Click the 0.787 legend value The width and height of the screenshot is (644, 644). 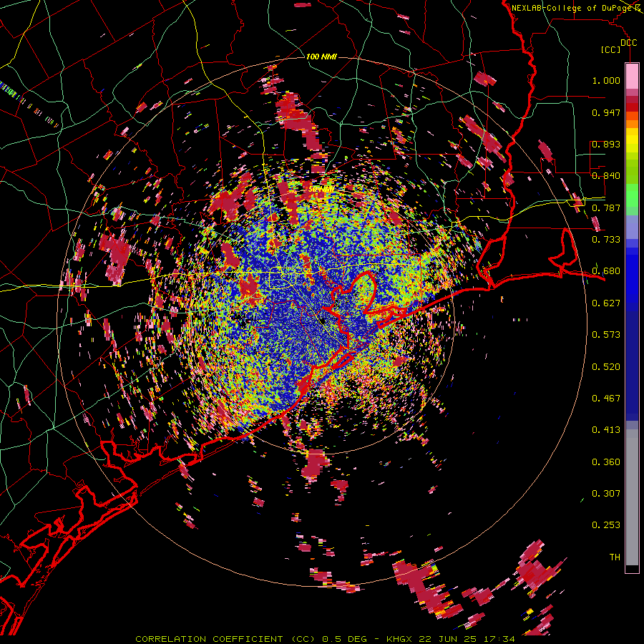click(606, 208)
